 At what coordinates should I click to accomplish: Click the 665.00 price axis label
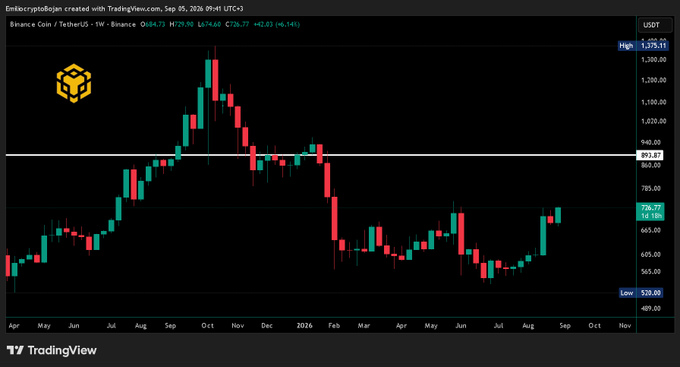coord(651,230)
